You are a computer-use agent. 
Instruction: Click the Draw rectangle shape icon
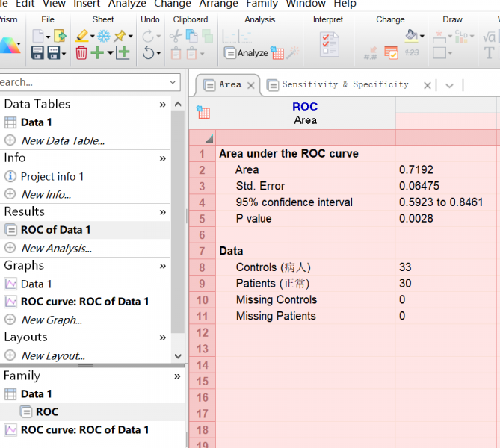tap(439, 53)
